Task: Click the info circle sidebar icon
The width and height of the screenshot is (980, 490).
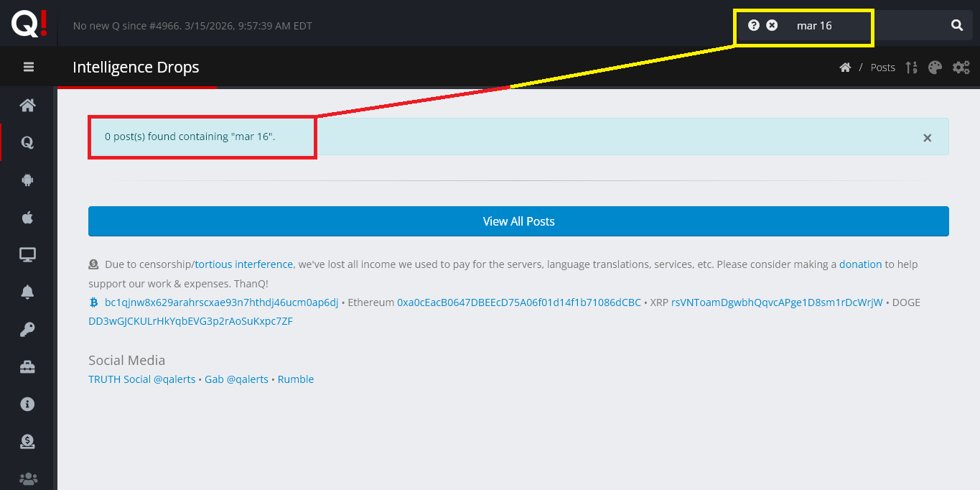Action: (x=28, y=404)
